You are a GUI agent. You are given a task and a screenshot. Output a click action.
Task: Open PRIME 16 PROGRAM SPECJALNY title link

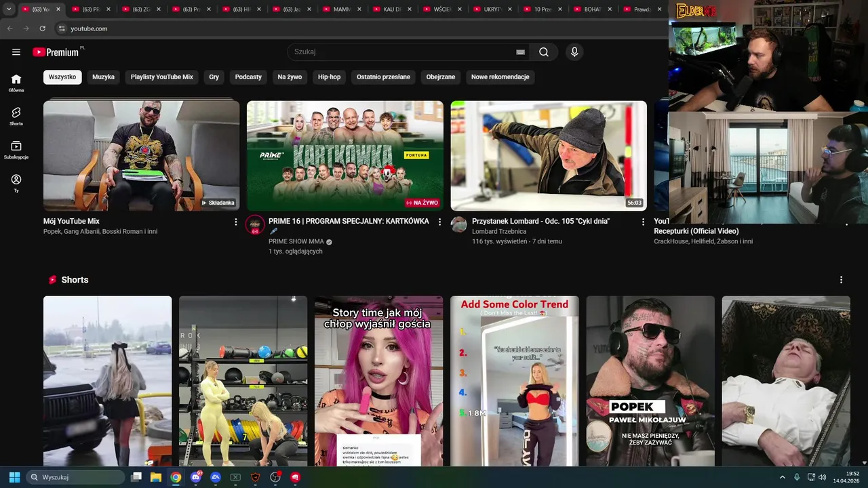(349, 226)
